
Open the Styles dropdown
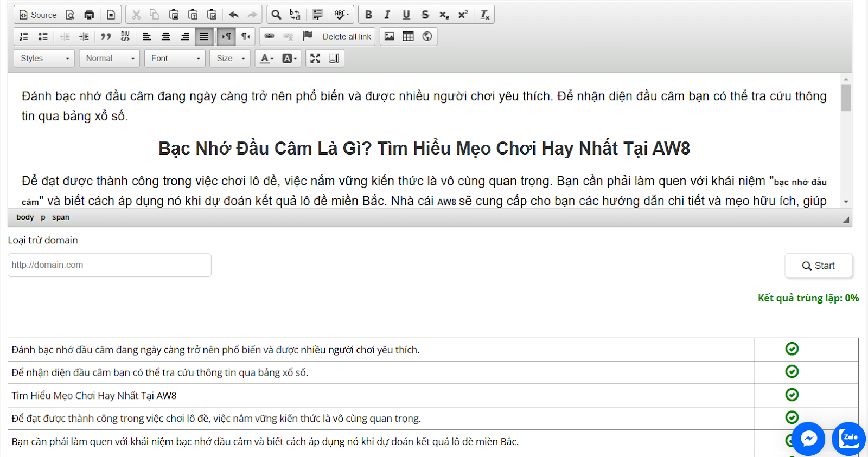[x=44, y=58]
